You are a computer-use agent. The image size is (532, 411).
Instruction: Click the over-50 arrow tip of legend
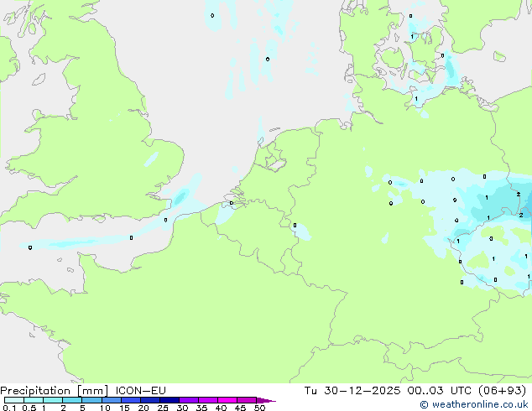(266, 400)
